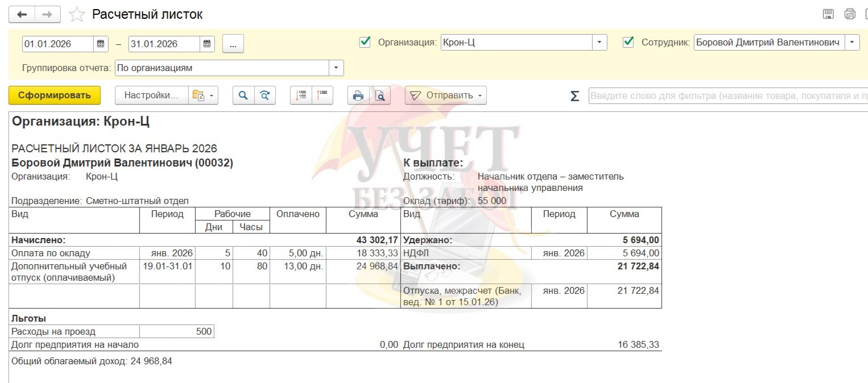The width and height of the screenshot is (868, 383).
Task: Click the forward navigation arrow
Action: (48, 14)
